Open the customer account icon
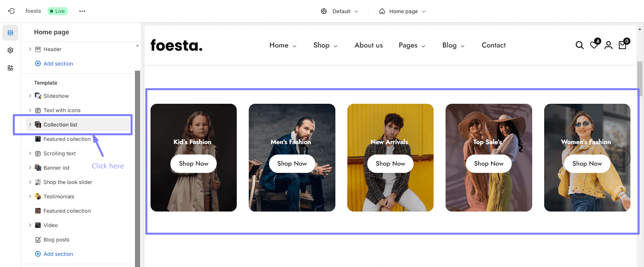This screenshot has width=644, height=267. tap(608, 45)
